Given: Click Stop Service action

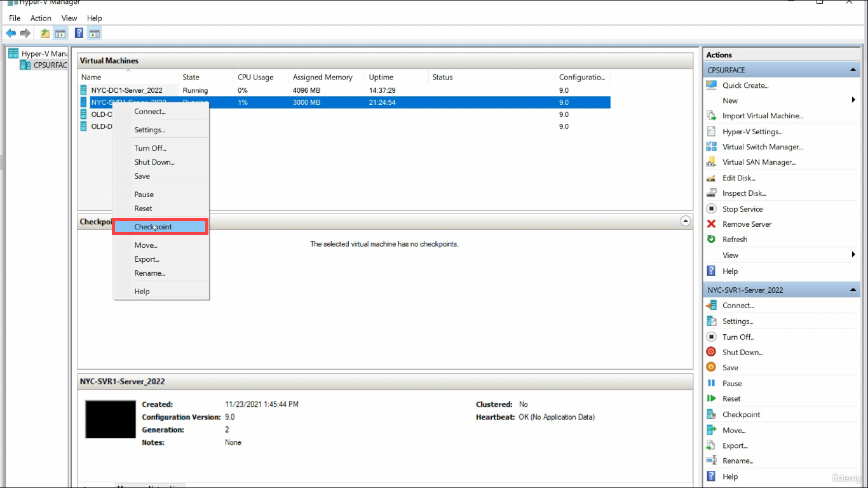Looking at the screenshot, I should click(x=742, y=209).
